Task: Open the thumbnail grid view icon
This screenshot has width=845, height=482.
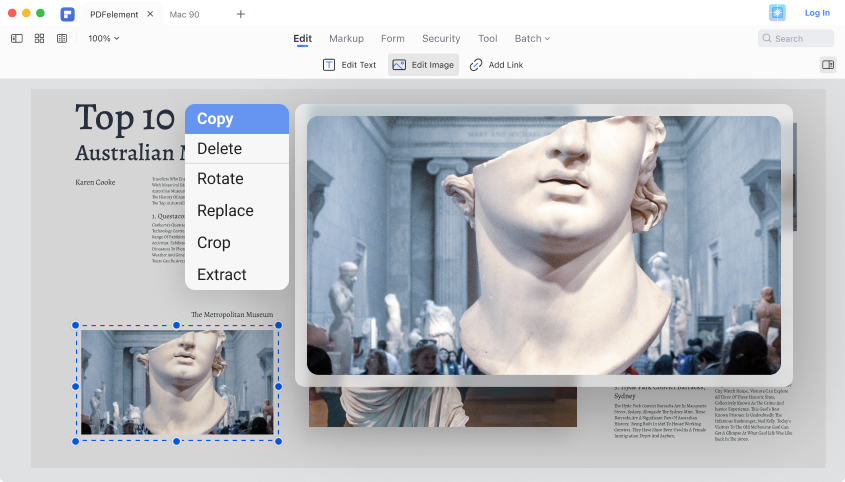Action: (x=39, y=38)
